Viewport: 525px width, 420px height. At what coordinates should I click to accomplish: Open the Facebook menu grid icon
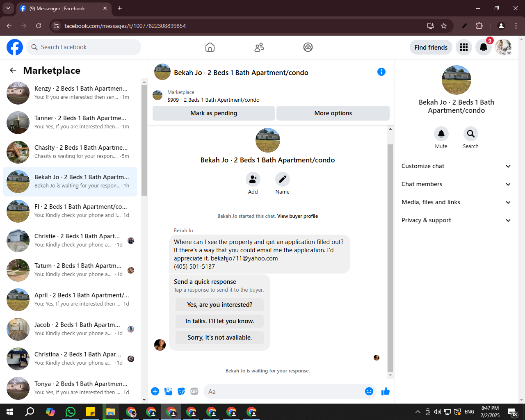pos(464,47)
